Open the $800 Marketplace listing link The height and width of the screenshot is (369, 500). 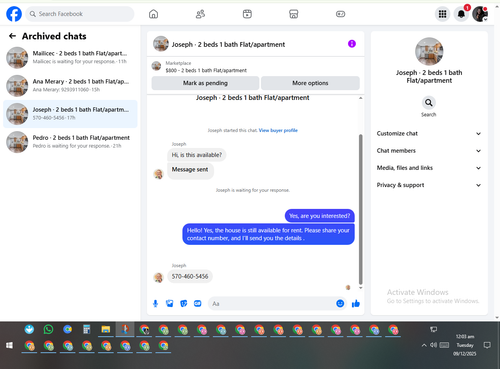tap(206, 70)
